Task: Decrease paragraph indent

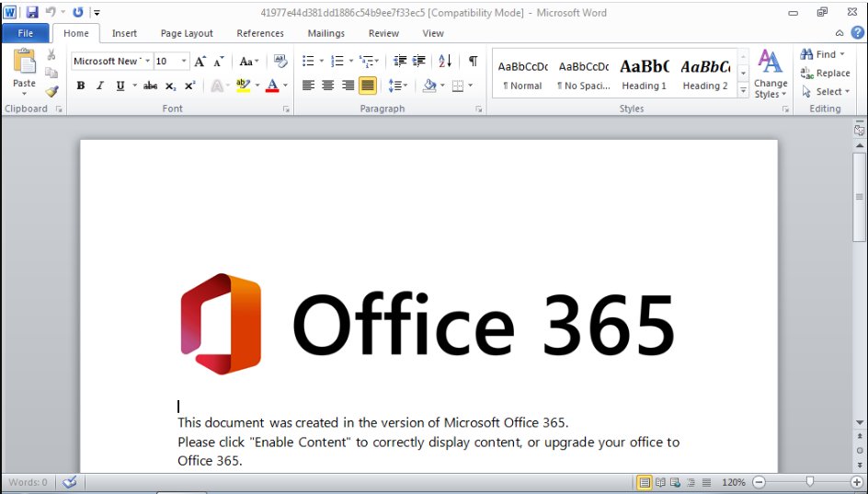Action: tap(400, 61)
